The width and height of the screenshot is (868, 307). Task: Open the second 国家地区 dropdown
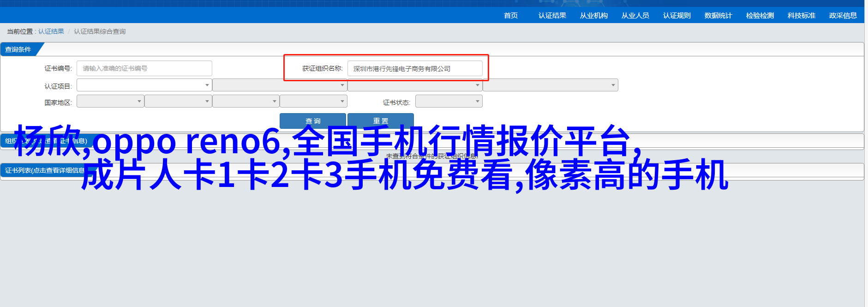[178, 101]
